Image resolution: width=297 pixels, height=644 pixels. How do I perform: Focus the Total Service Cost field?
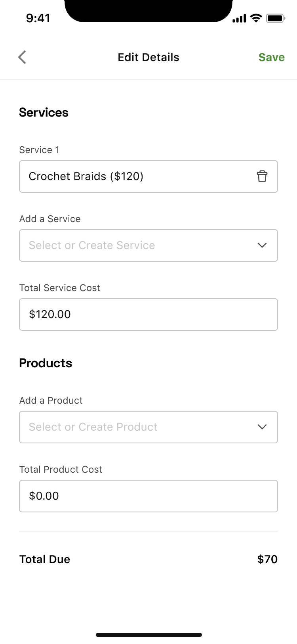(148, 314)
